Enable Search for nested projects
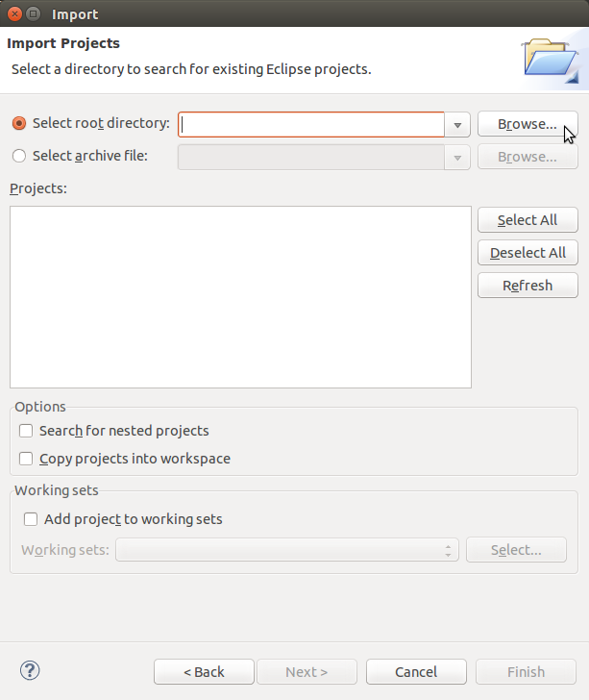 click(26, 431)
